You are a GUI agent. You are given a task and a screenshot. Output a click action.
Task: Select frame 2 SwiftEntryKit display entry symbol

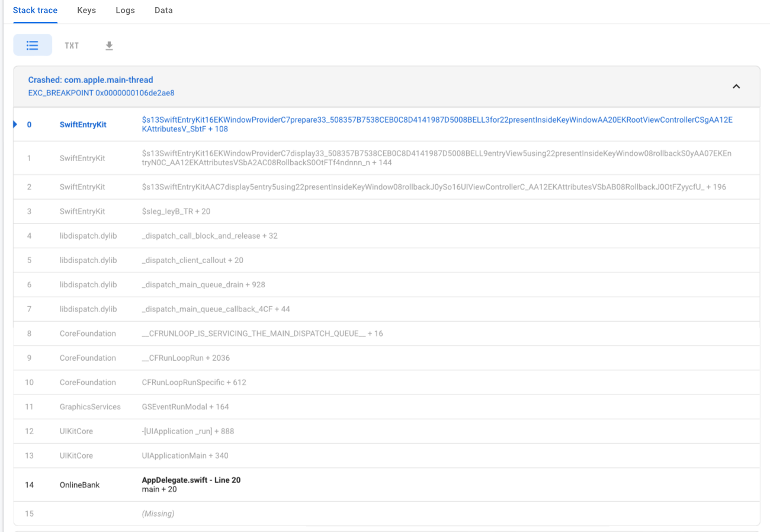(434, 187)
